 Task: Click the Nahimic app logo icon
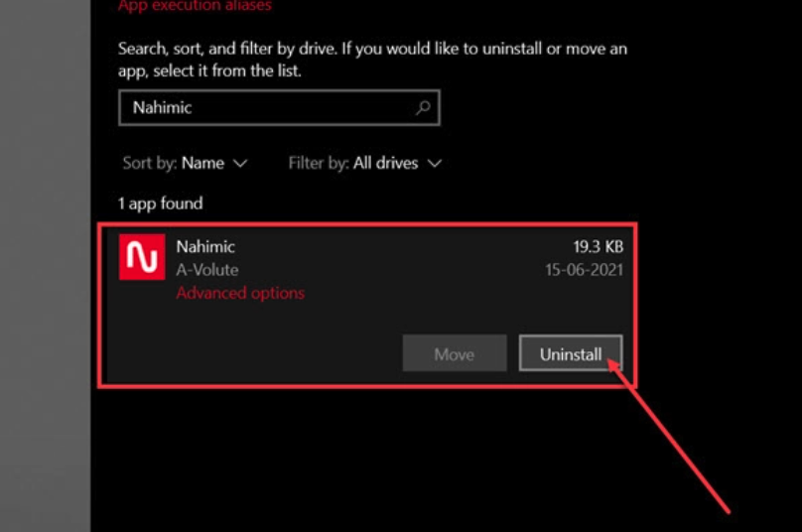pyautogui.click(x=142, y=257)
